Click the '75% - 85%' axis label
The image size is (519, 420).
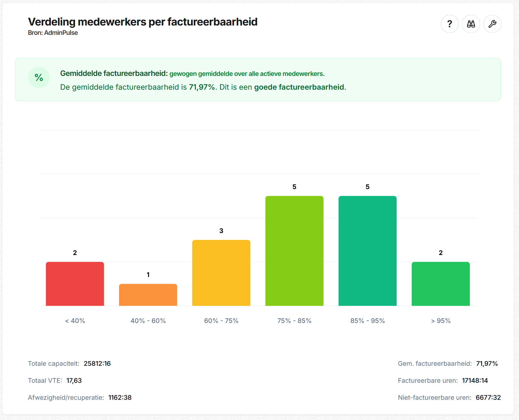294,321
